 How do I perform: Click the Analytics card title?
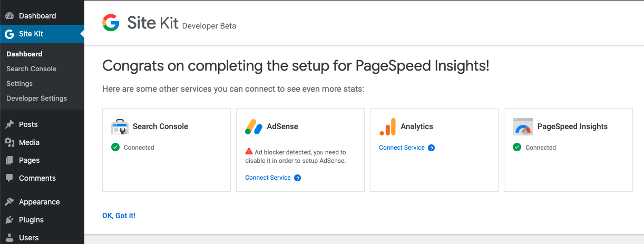click(x=417, y=126)
